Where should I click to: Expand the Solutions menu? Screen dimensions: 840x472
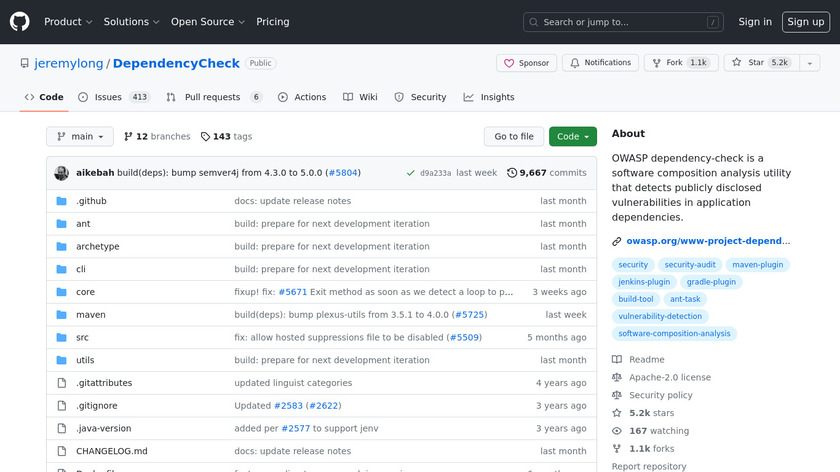tap(131, 22)
